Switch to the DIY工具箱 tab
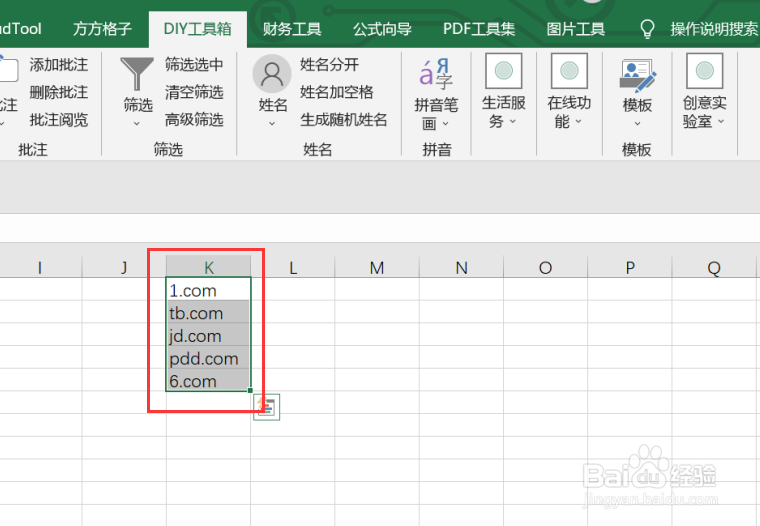Image resolution: width=760 pixels, height=526 pixels. click(x=198, y=29)
